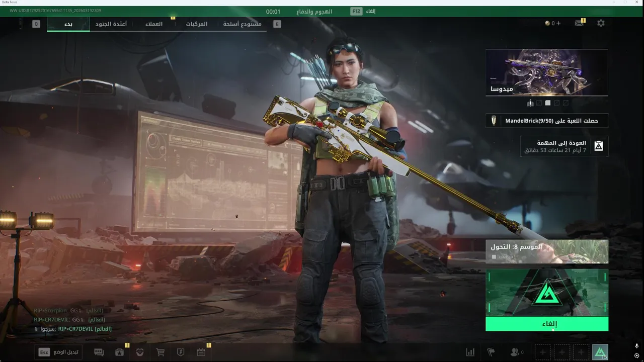The image size is (644, 362).
Task: Click the F12 إلغاء cancel in top bar
Action: pyautogui.click(x=363, y=11)
